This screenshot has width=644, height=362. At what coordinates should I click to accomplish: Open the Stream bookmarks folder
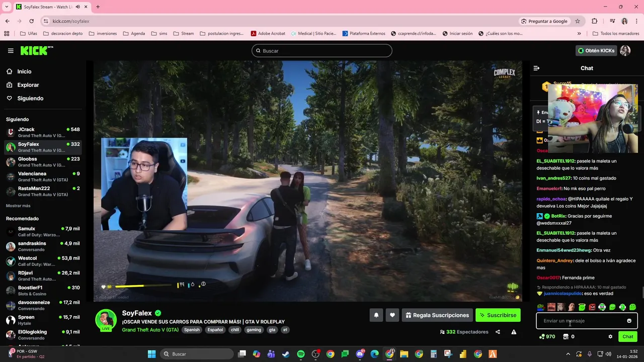(x=183, y=34)
